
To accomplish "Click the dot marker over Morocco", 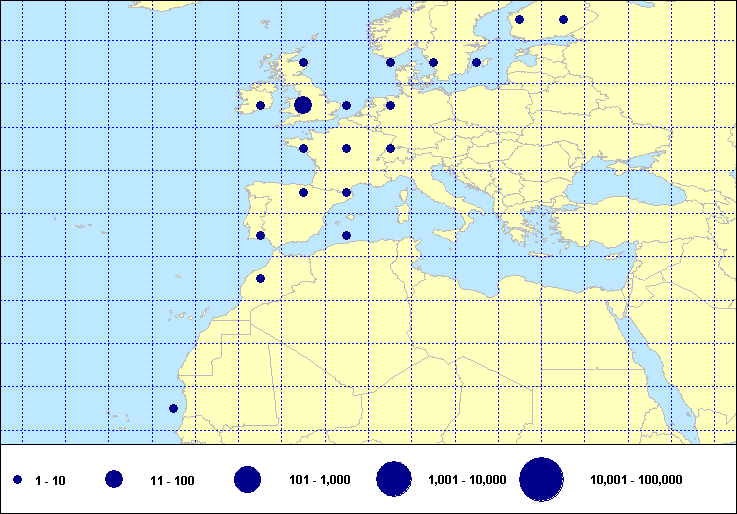I will 260,279.
